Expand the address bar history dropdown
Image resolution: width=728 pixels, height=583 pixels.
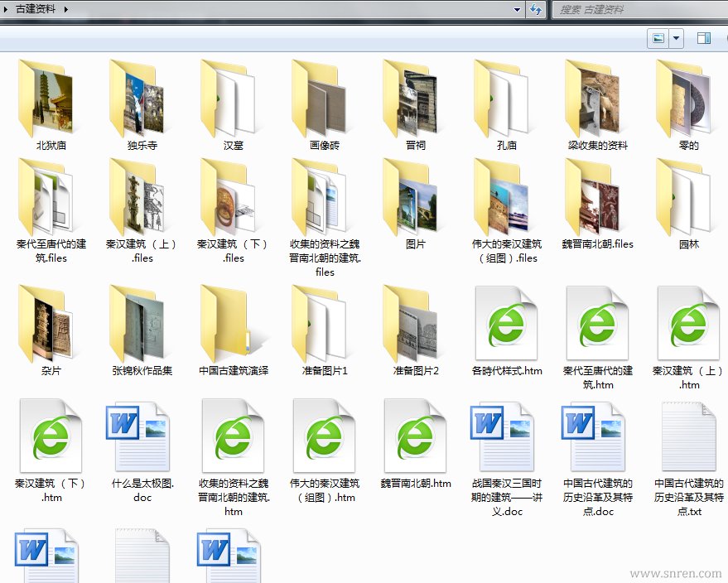click(x=517, y=9)
